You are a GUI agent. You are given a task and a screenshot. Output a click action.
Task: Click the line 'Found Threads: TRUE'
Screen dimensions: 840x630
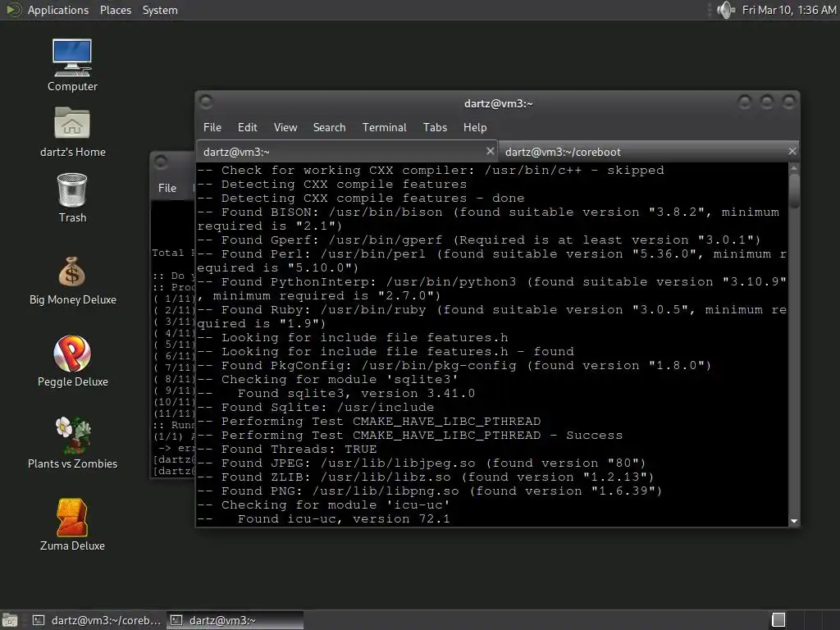[x=286, y=449]
